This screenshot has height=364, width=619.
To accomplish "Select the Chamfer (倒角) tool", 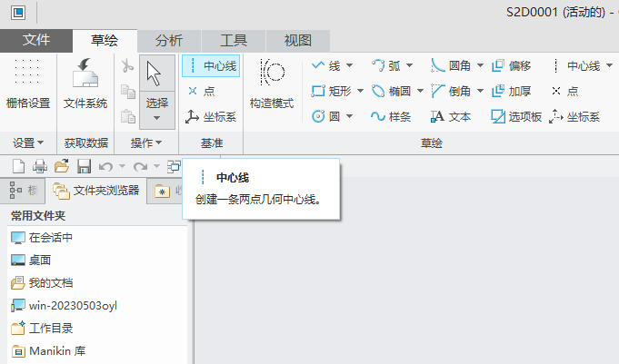I will 451,92.
